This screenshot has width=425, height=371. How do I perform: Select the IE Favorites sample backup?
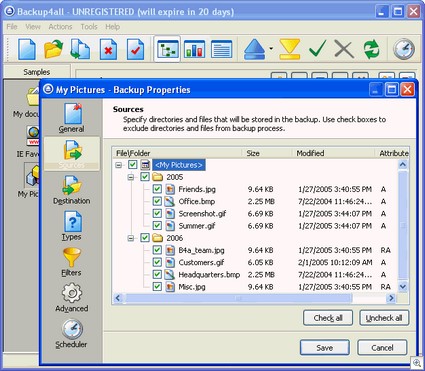click(29, 142)
